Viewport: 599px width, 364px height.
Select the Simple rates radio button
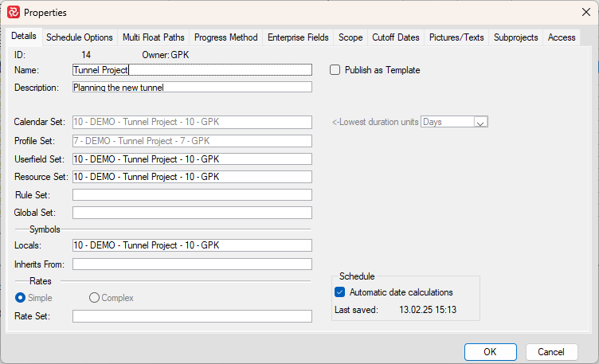[x=20, y=298]
